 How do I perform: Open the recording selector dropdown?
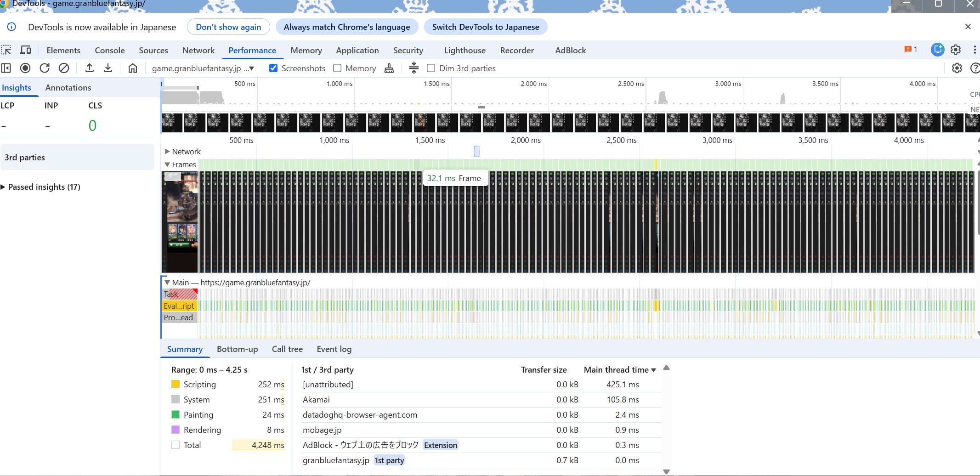click(x=203, y=68)
